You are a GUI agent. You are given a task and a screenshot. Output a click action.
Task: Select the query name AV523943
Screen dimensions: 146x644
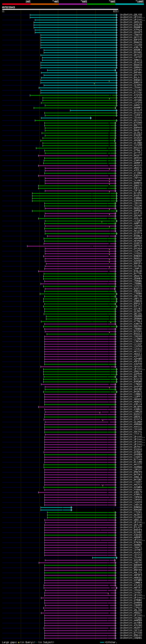click(8, 8)
